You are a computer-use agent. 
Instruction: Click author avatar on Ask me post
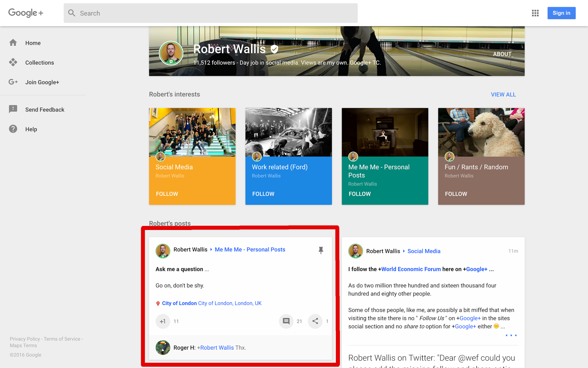(163, 251)
